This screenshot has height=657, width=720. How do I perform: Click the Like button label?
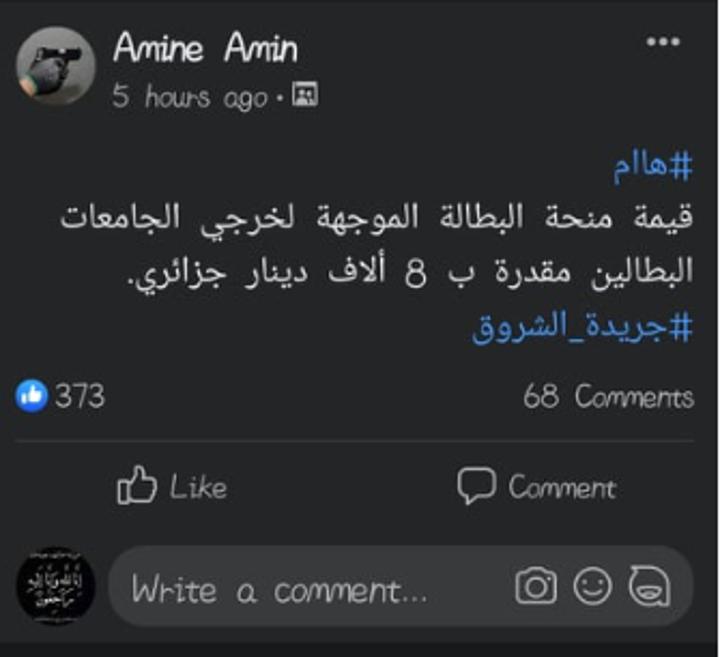point(198,487)
